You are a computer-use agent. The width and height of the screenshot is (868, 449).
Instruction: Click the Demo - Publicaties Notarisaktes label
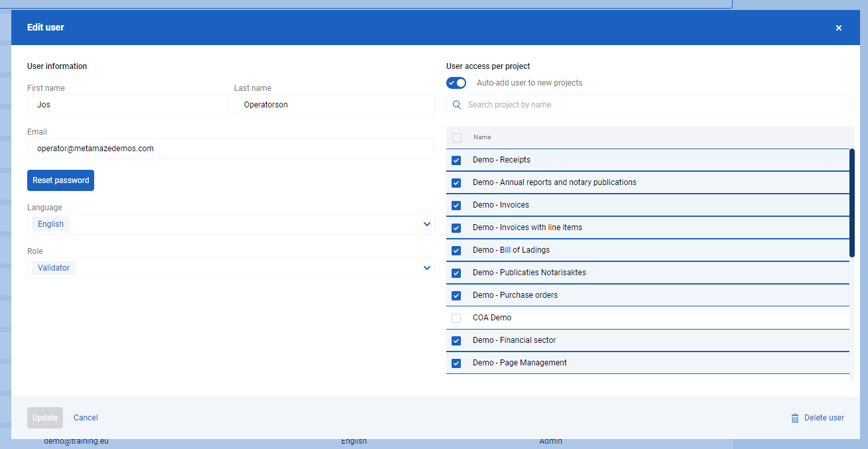point(529,273)
